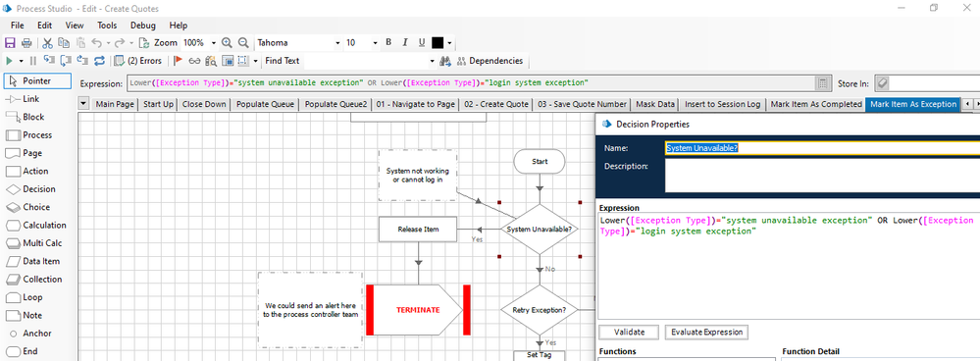Undo the last action
Image resolution: width=980 pixels, height=361 pixels.
pyautogui.click(x=96, y=43)
